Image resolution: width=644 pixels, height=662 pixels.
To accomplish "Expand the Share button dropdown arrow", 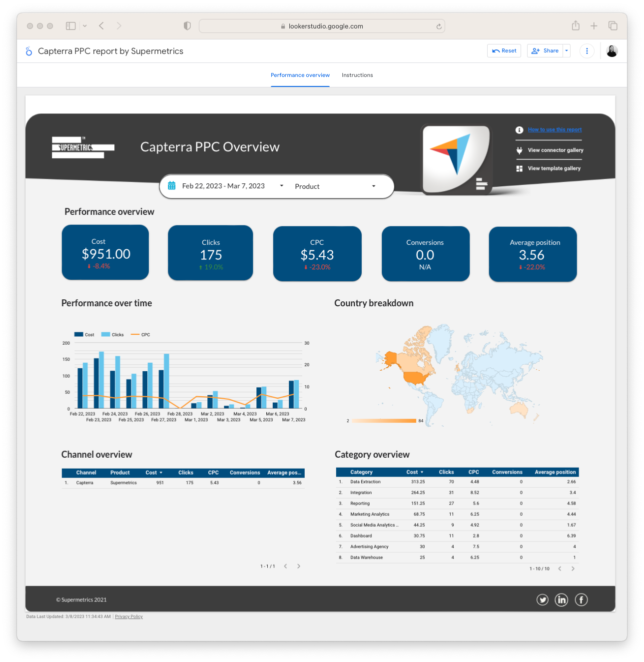I will pyautogui.click(x=567, y=51).
